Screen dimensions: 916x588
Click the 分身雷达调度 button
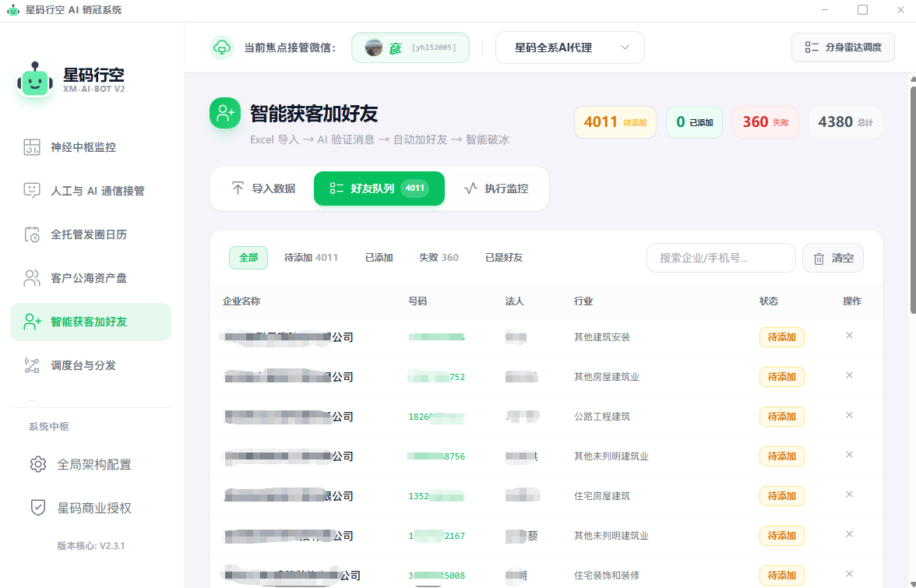pyautogui.click(x=843, y=47)
